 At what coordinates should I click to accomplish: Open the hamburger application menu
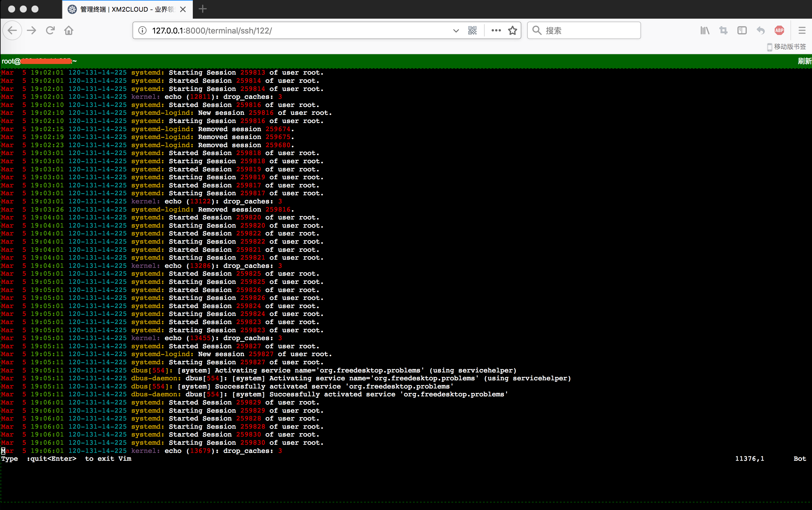[802, 30]
